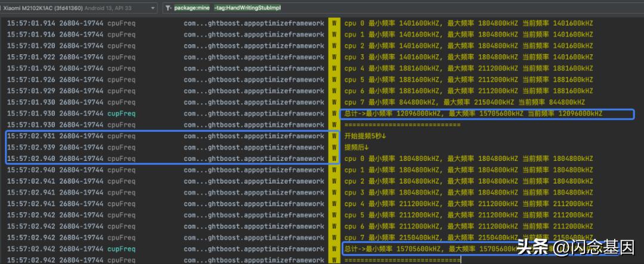Select timestamp 15:57:02.939 log entry

click(31, 147)
